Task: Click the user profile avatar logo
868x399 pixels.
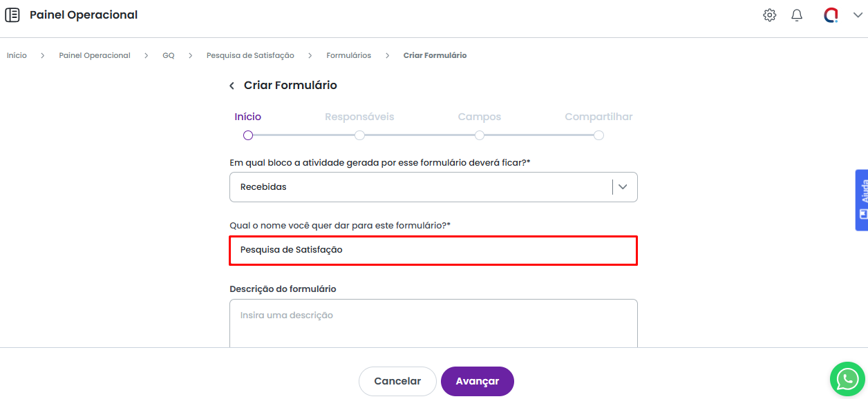Action: coord(831,15)
